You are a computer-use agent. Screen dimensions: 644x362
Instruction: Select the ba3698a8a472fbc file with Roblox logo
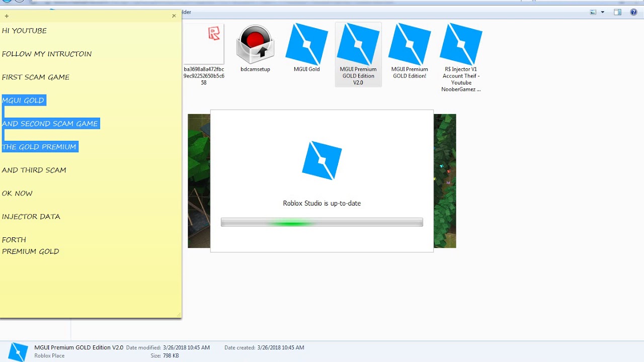click(204, 54)
